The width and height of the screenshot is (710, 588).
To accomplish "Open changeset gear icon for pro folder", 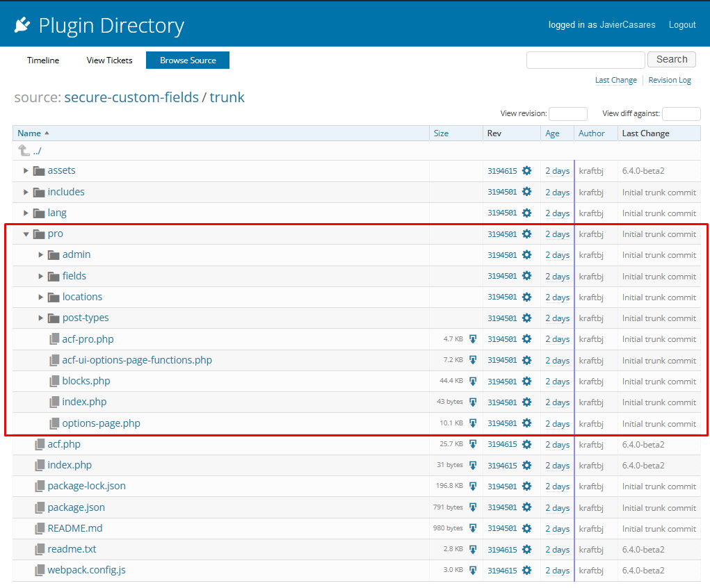I will click(x=526, y=234).
